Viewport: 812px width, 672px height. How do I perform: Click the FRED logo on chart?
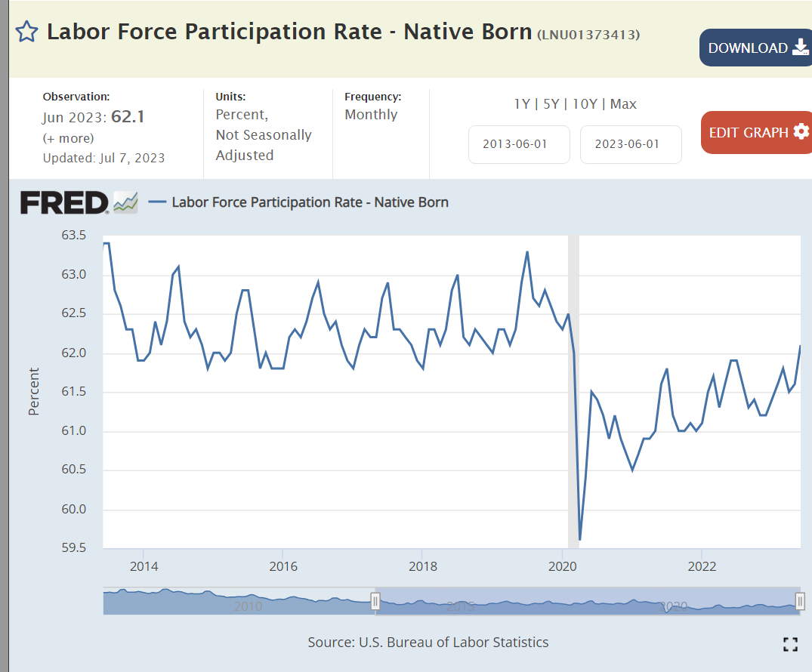click(x=65, y=202)
